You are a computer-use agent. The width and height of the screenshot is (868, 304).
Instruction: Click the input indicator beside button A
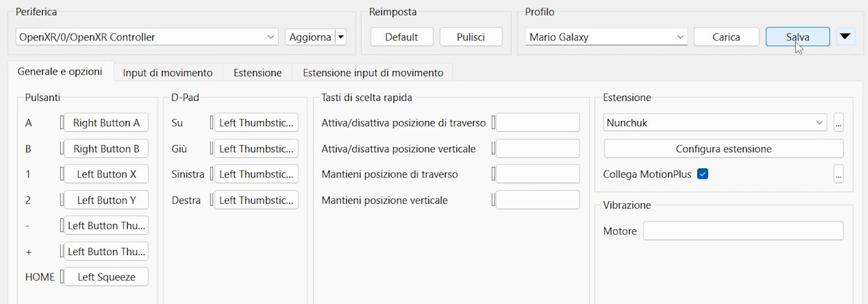(62, 123)
